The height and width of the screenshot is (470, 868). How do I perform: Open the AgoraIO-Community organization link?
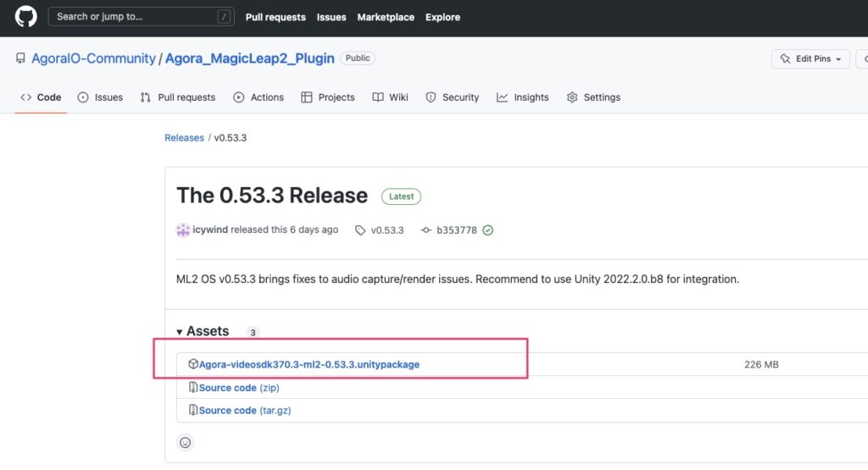[x=93, y=58]
